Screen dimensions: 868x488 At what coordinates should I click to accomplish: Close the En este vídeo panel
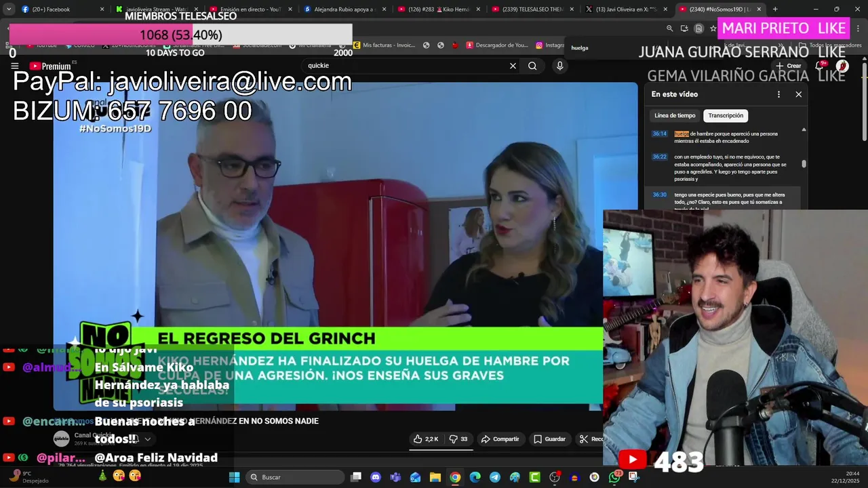798,94
